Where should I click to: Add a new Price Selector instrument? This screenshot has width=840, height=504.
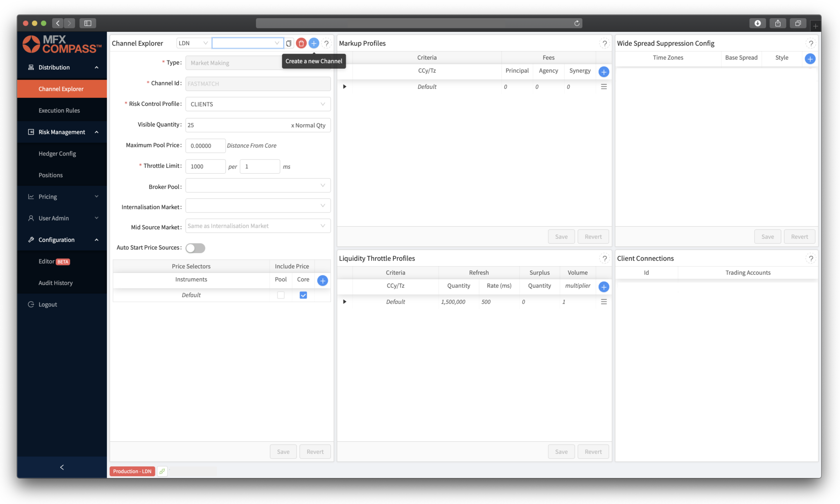point(322,280)
